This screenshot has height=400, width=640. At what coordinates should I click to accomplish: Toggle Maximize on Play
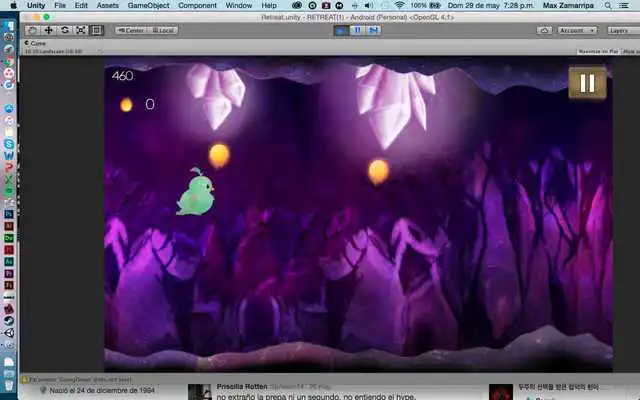coord(598,51)
